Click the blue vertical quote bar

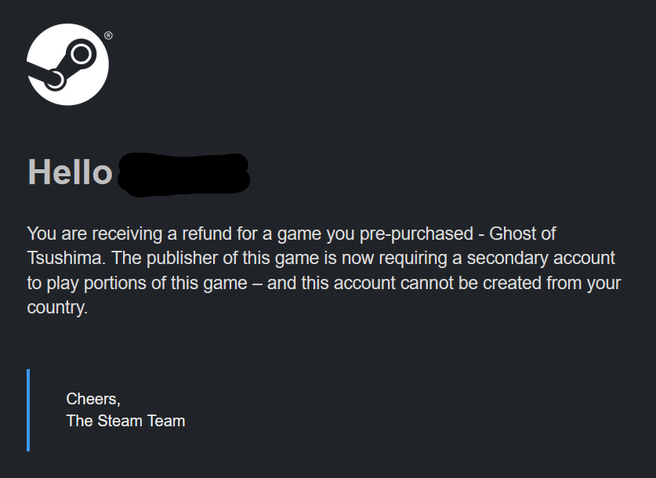tap(28, 409)
